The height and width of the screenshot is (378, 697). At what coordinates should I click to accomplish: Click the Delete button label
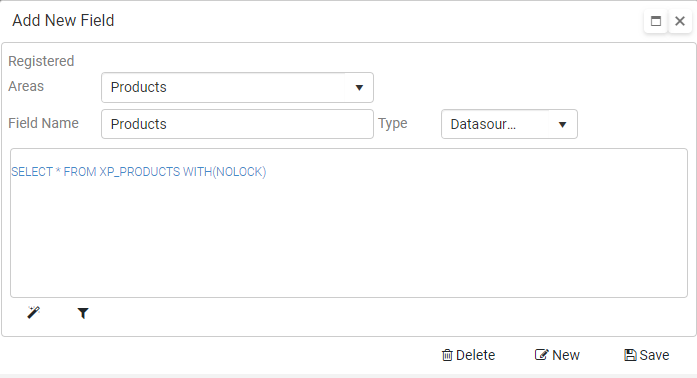(475, 355)
